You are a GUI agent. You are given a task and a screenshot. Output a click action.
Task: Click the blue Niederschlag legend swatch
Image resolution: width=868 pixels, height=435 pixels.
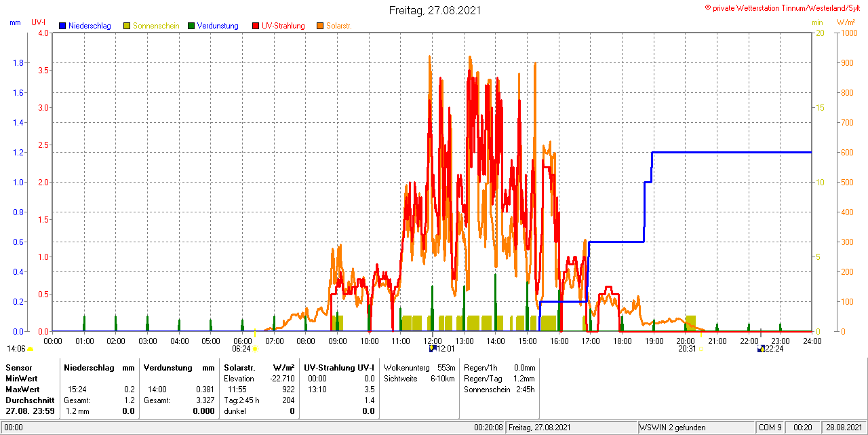pos(62,26)
